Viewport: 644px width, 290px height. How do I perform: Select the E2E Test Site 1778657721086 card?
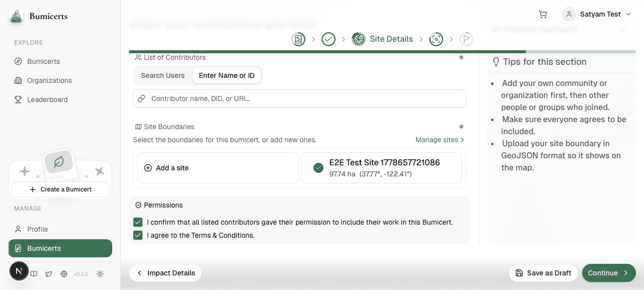[x=381, y=168]
